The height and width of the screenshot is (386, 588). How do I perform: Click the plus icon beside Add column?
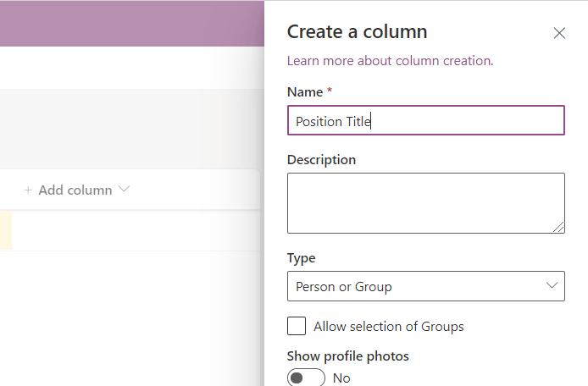point(28,190)
